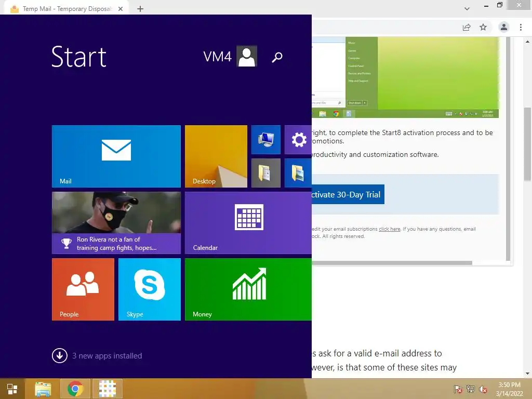The width and height of the screenshot is (532, 399).
Task: Open the colorful grid app on taskbar
Action: (107, 389)
